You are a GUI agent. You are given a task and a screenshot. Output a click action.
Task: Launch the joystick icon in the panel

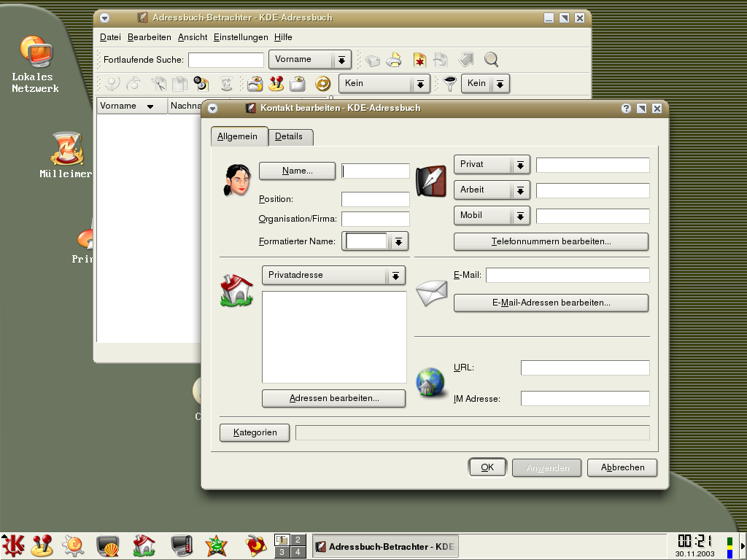point(42,545)
